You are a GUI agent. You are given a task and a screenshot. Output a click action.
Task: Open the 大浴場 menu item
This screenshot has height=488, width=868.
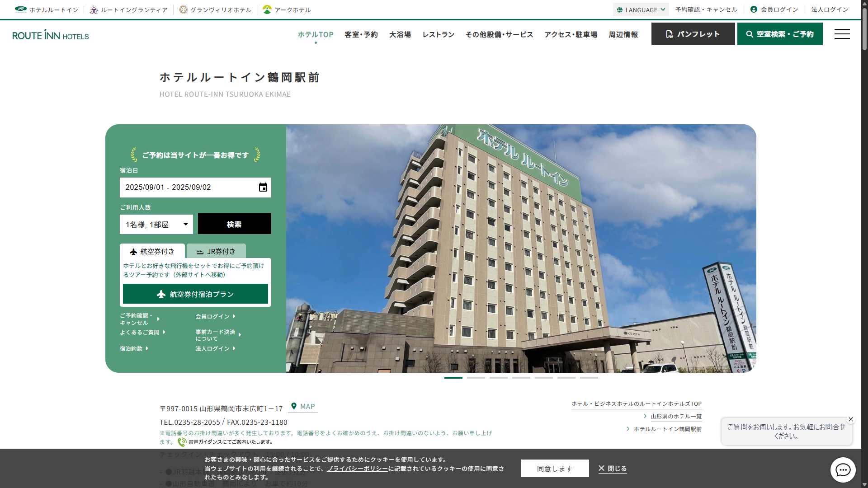[400, 34]
